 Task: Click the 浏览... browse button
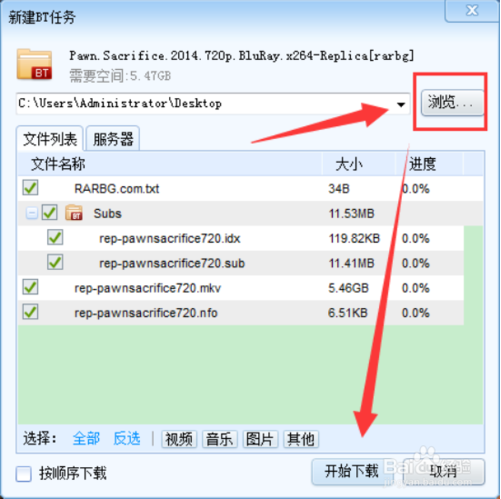(x=452, y=102)
